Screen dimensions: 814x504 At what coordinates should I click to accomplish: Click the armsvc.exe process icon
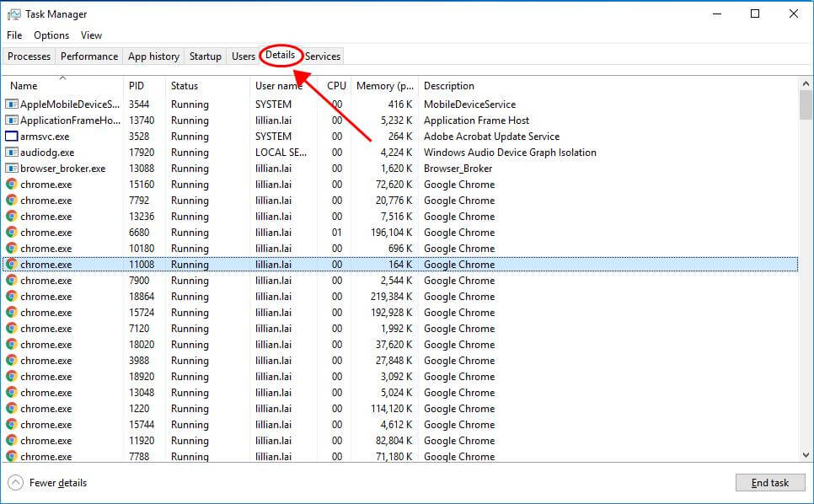click(12, 137)
